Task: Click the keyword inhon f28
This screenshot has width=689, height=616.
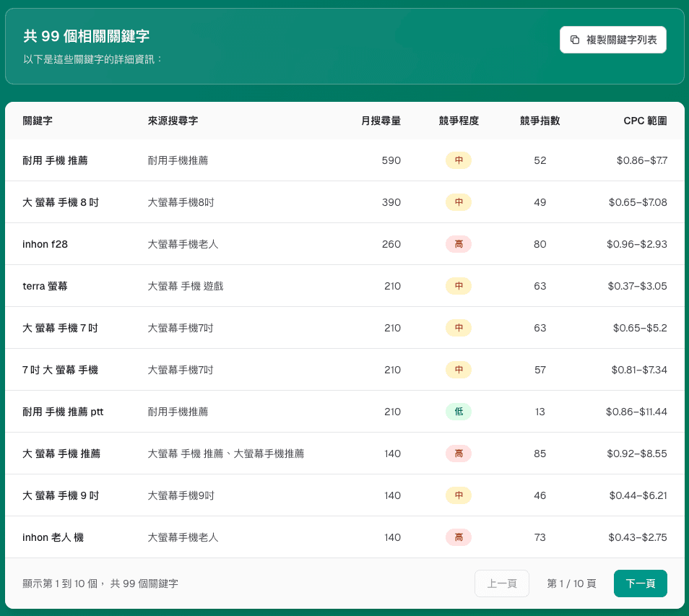Action: click(x=44, y=244)
